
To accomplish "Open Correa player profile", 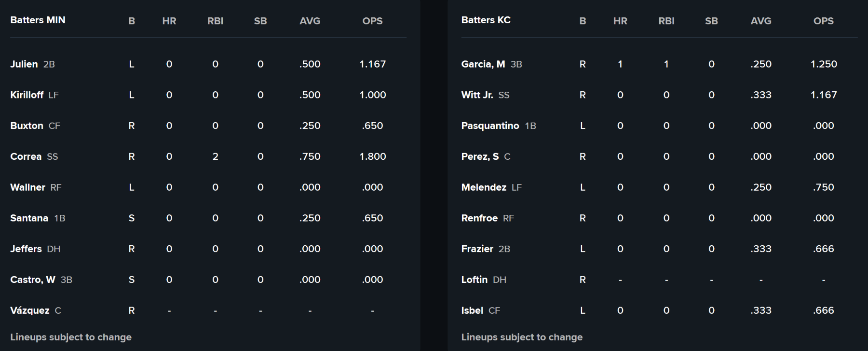I will (x=26, y=157).
